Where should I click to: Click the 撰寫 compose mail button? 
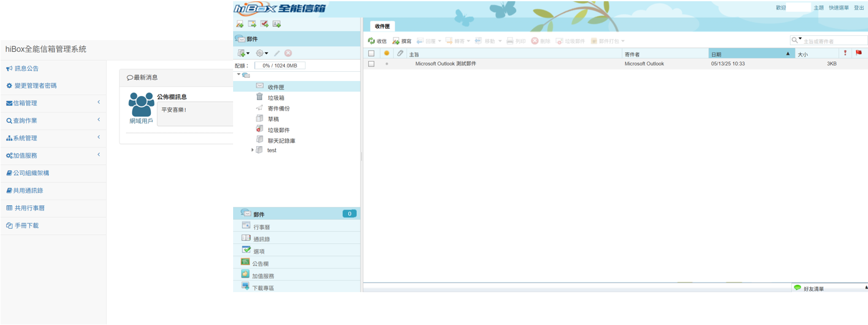click(x=402, y=41)
